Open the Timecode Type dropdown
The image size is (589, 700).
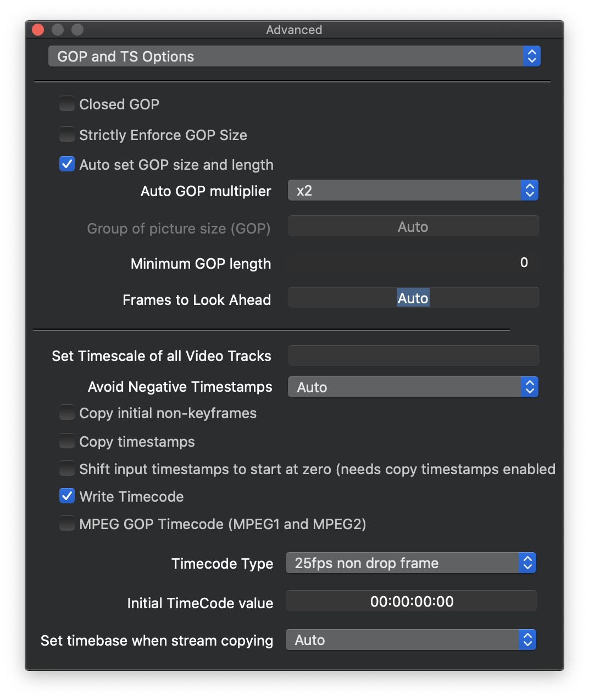click(410, 563)
